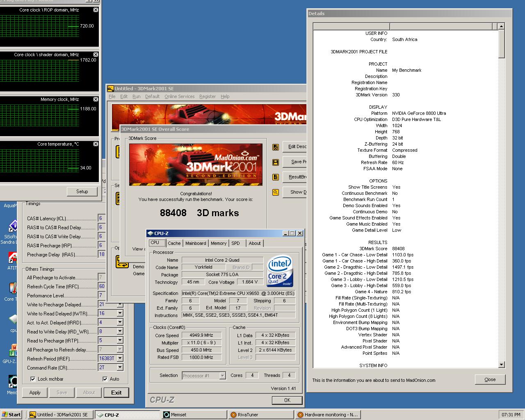Open the Command Rate (CR) dropdown

(120, 367)
